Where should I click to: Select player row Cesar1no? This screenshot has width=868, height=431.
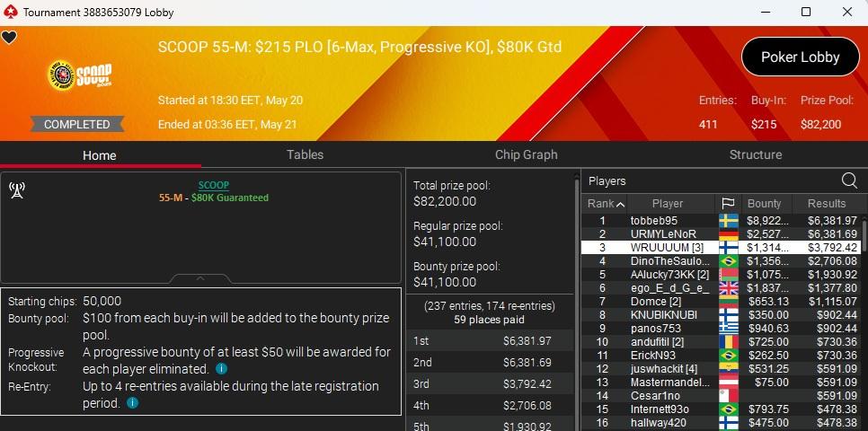coord(721,396)
